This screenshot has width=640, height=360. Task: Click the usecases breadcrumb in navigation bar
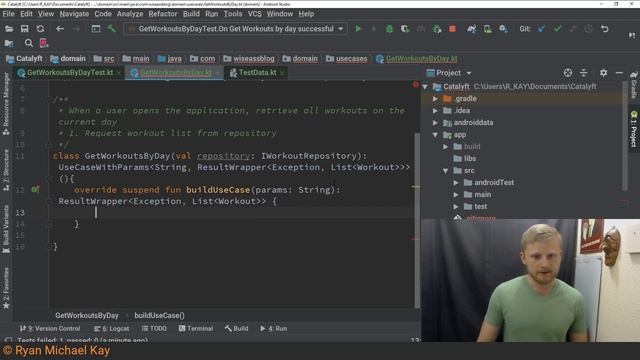(x=347, y=59)
